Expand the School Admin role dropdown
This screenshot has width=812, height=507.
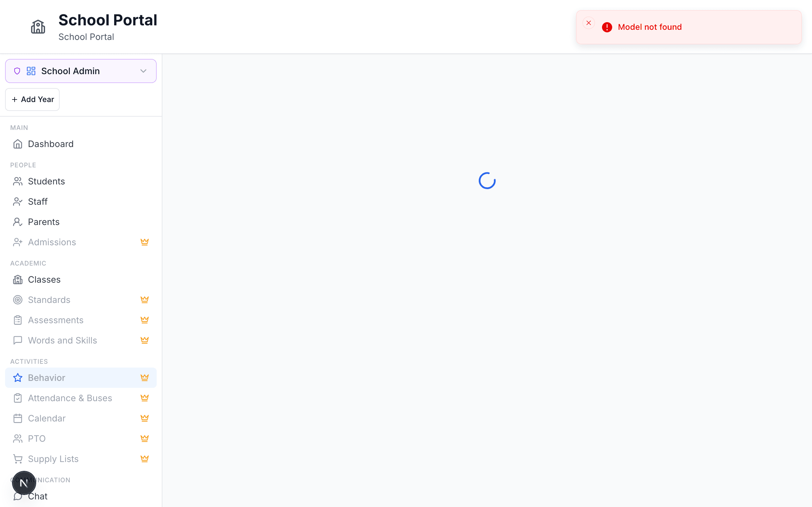[x=81, y=71]
